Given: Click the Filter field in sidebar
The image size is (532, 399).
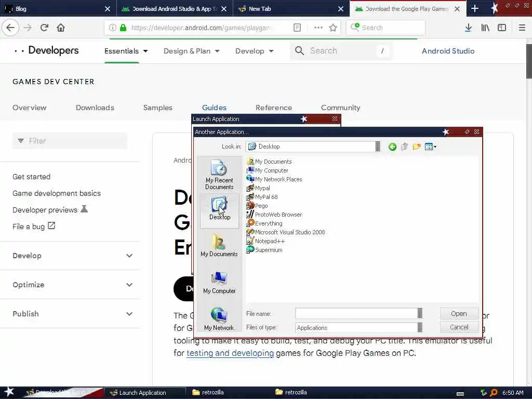Looking at the screenshot, I should coord(70,141).
